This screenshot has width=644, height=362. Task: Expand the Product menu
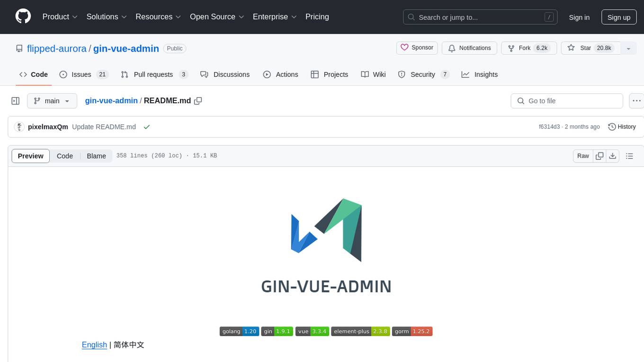[x=60, y=17]
